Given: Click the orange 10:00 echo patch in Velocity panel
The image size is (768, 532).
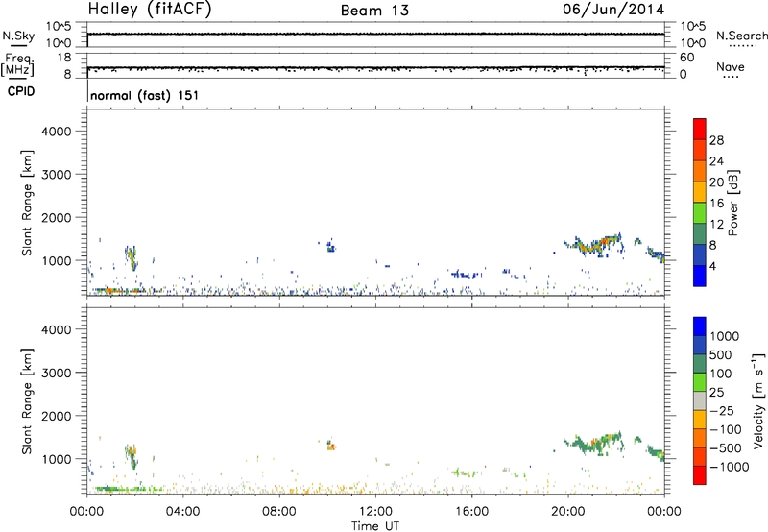Looking at the screenshot, I should click(x=331, y=447).
